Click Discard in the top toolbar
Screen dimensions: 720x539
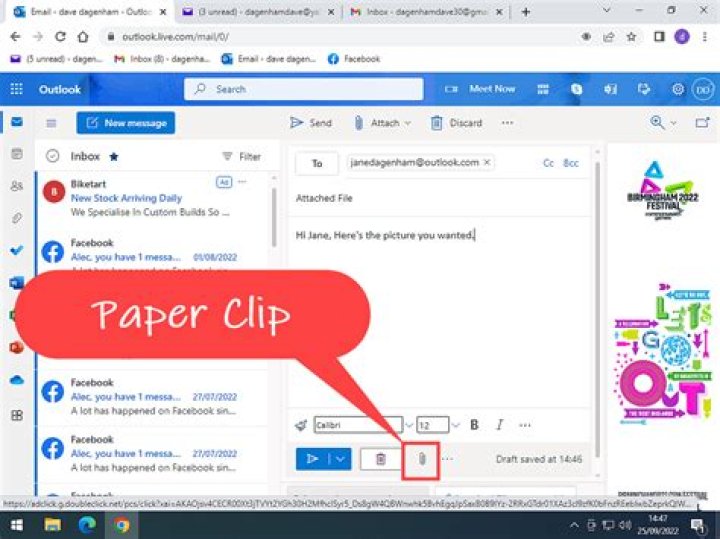[457, 123]
